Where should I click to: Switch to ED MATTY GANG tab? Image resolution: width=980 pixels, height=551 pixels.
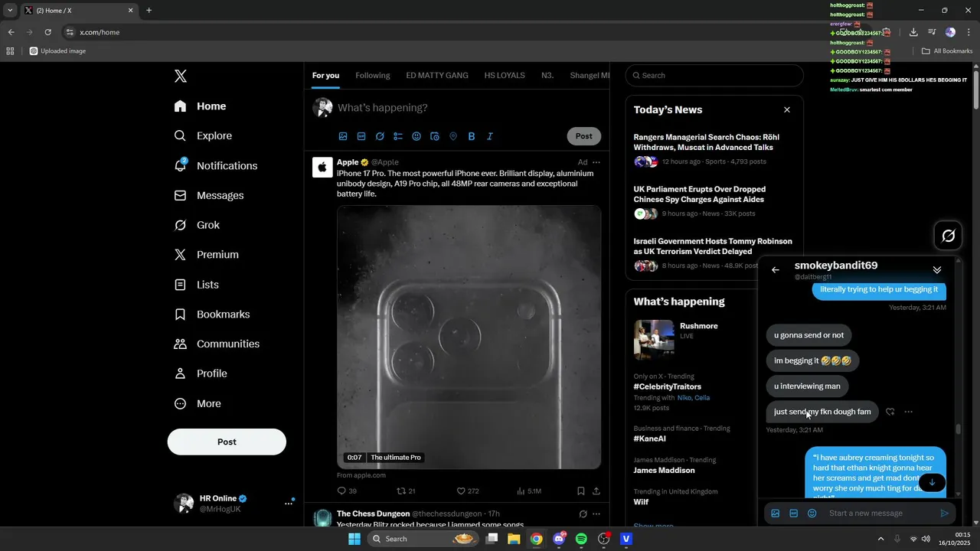pyautogui.click(x=437, y=76)
